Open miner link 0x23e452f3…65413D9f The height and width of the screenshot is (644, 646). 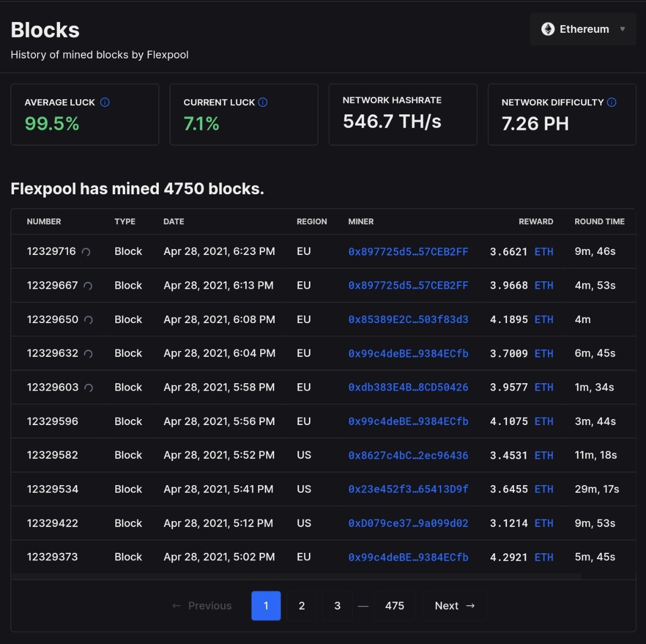[408, 489]
